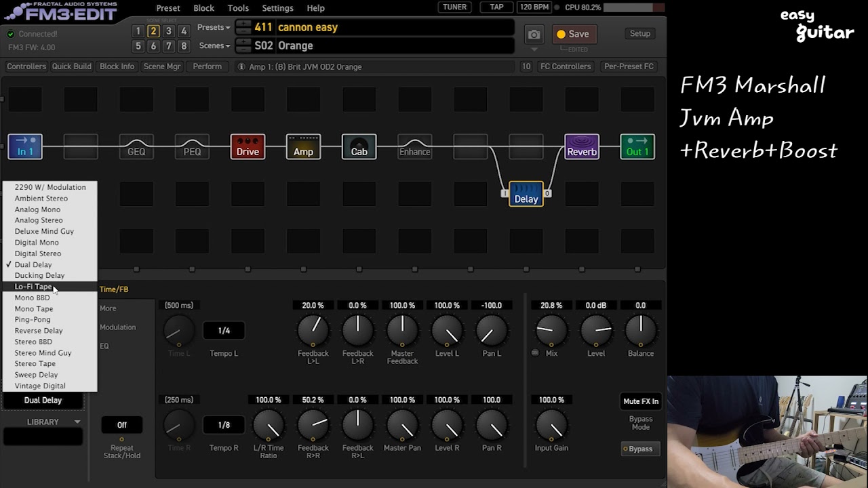Image resolution: width=868 pixels, height=488 pixels.
Task: Open Block Info
Action: 117,66
